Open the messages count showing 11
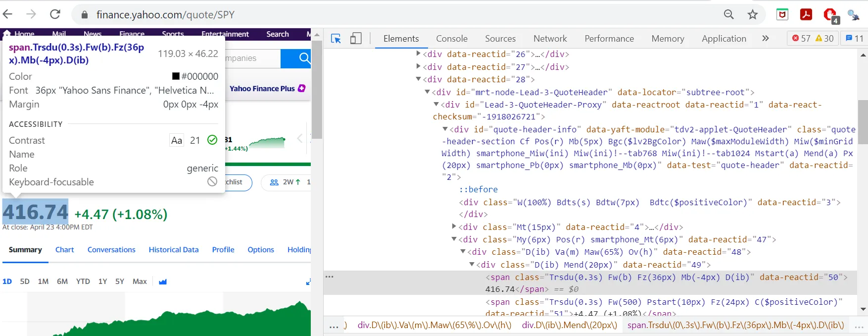The width and height of the screenshot is (868, 336). point(855,38)
